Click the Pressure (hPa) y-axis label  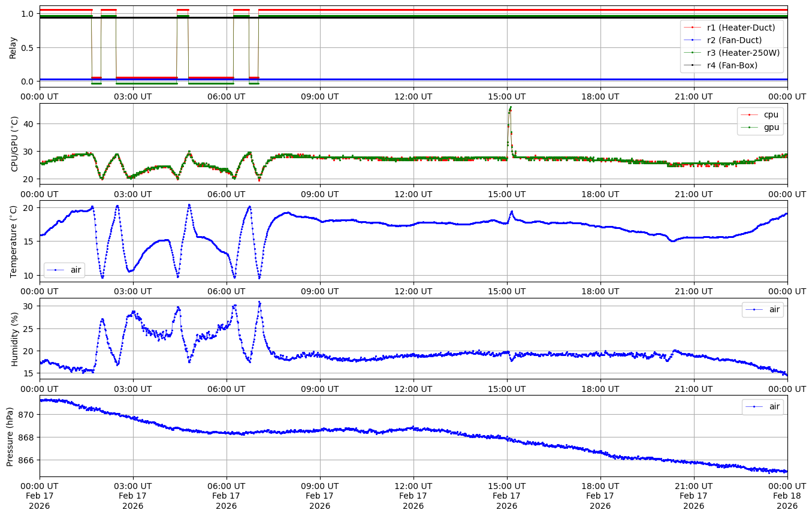[10, 436]
